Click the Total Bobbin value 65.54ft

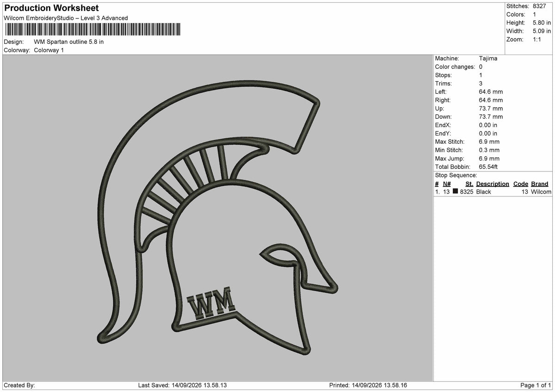[489, 167]
